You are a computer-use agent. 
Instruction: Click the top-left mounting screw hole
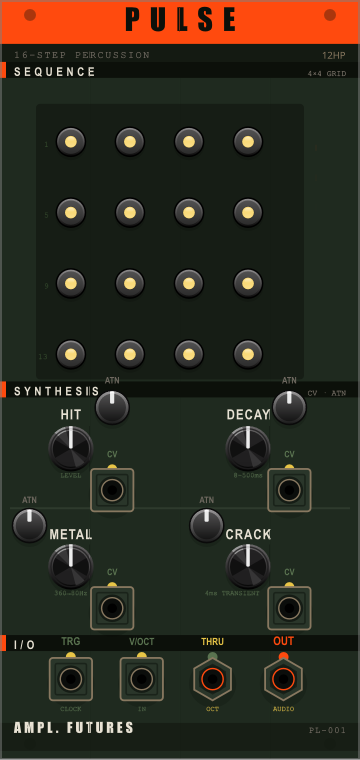[x=30, y=15]
